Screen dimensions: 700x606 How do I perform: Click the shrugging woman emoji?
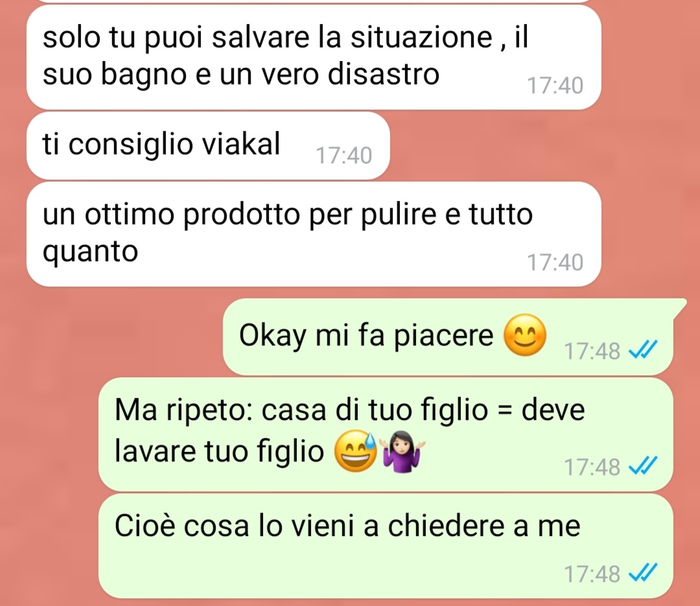point(402,451)
